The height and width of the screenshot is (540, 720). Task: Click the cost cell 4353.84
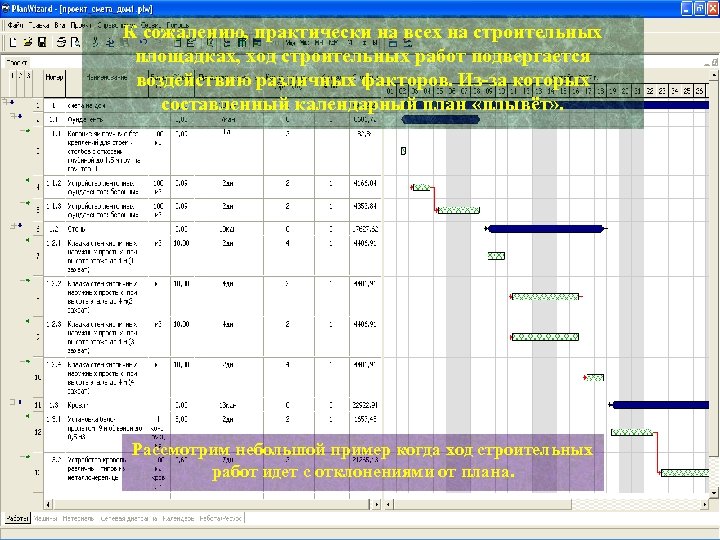coord(366,210)
